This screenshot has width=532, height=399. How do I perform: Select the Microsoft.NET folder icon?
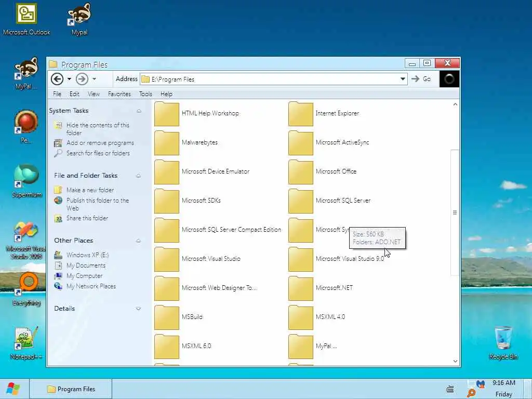pyautogui.click(x=301, y=288)
